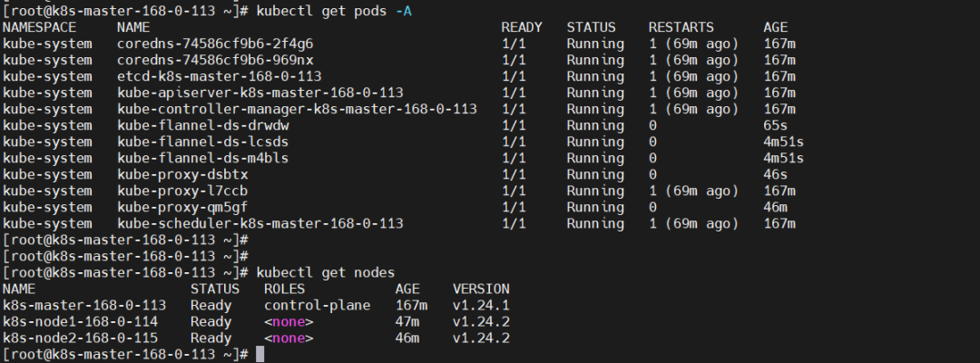The width and height of the screenshot is (980, 363).
Task: Place cursor at the final terminal prompt
Action: 260,354
